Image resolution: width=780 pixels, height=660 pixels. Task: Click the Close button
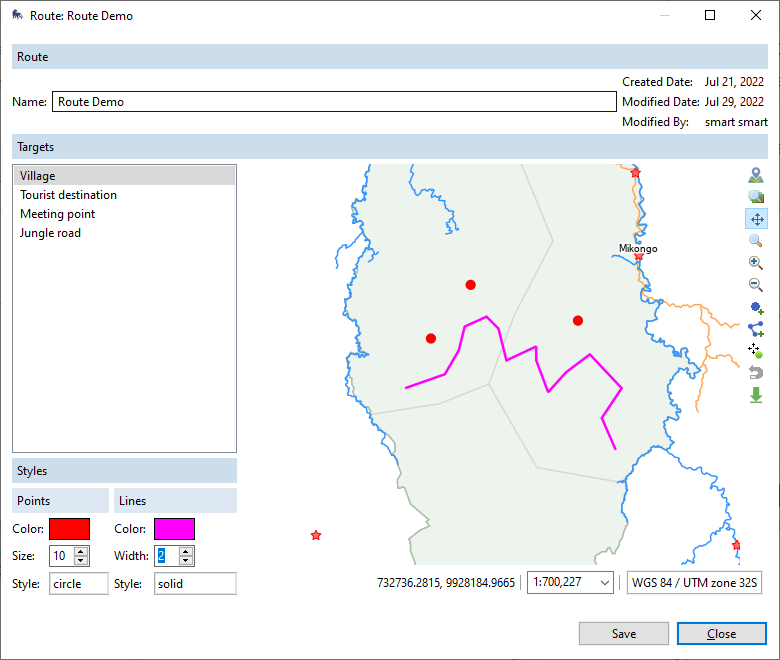pyautogui.click(x=721, y=633)
